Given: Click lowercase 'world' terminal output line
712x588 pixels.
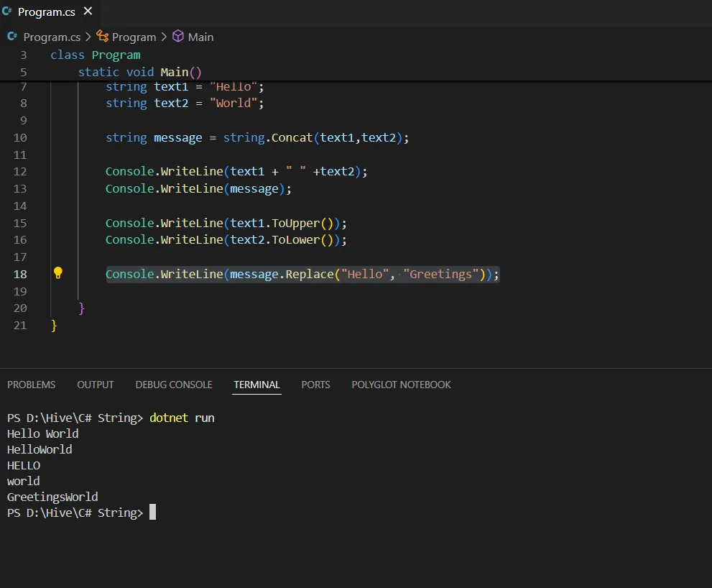Looking at the screenshot, I should coord(23,481).
